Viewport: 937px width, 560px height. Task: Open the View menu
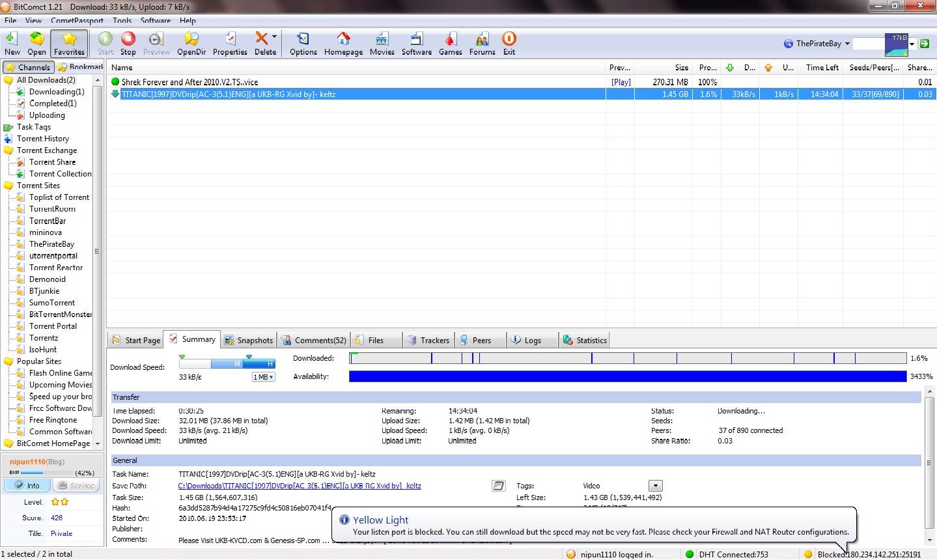(33, 20)
